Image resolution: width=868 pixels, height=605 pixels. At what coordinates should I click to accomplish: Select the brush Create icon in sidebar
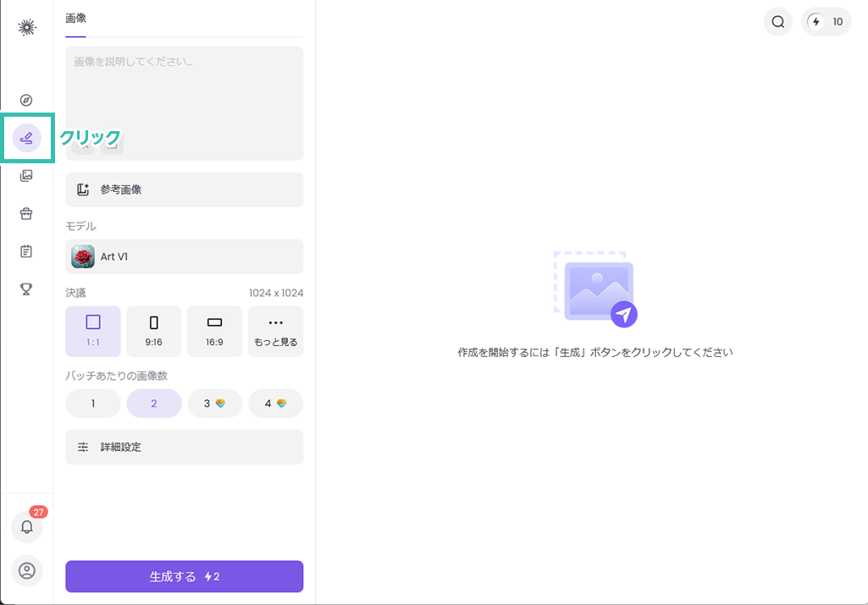pyautogui.click(x=26, y=138)
